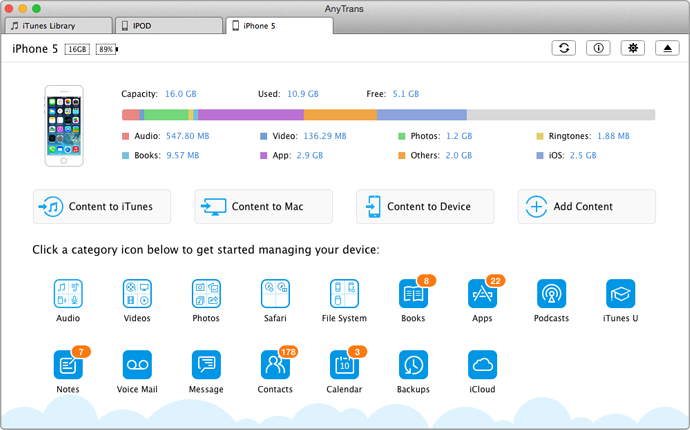The width and height of the screenshot is (690, 430).
Task: Click the purple App segment in storage bar
Action: coord(251,115)
